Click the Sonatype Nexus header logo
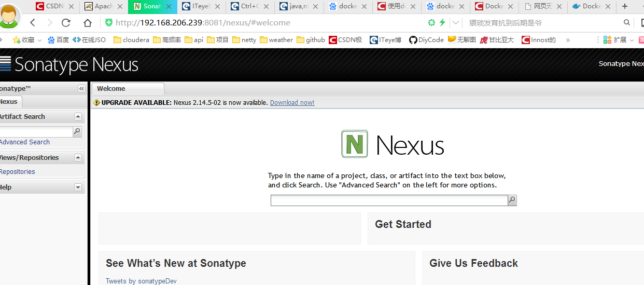The width and height of the screenshot is (644, 285). pyautogui.click(x=69, y=64)
